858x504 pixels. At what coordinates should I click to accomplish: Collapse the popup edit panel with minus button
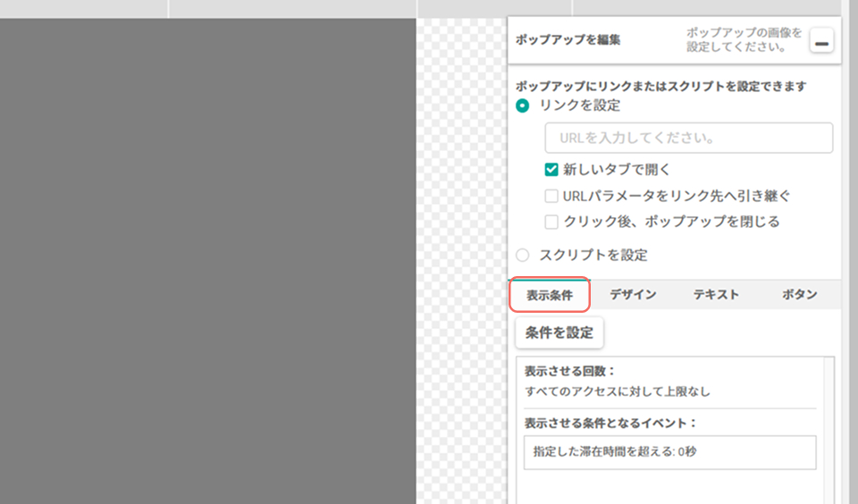pyautogui.click(x=821, y=41)
